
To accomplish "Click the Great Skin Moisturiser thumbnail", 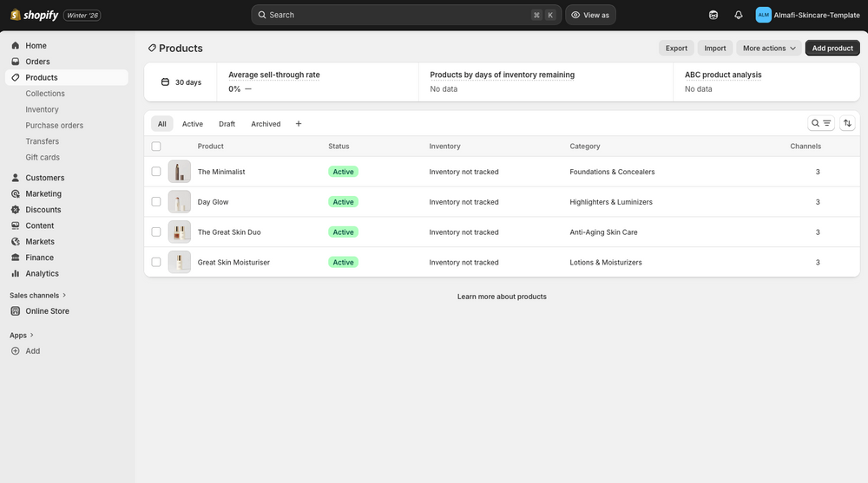I will click(180, 262).
